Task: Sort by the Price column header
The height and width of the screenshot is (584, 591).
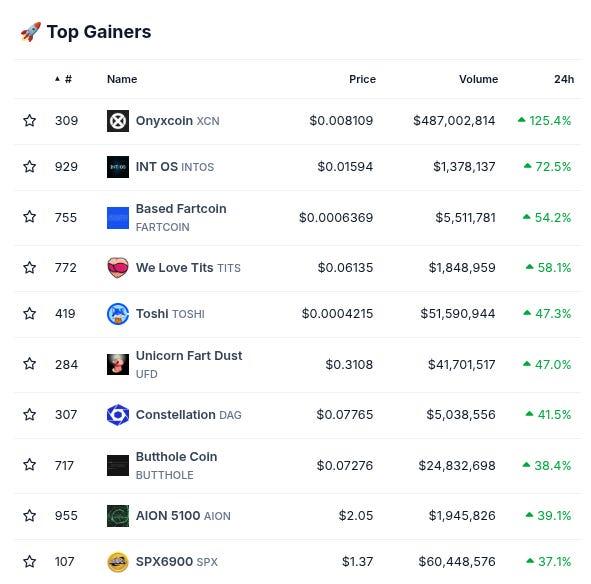Action: pyautogui.click(x=362, y=79)
